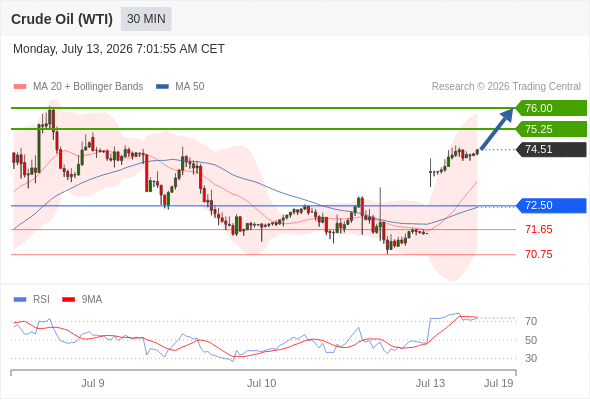Click the 70.75 red support label
The height and width of the screenshot is (400, 590).
[x=538, y=254]
